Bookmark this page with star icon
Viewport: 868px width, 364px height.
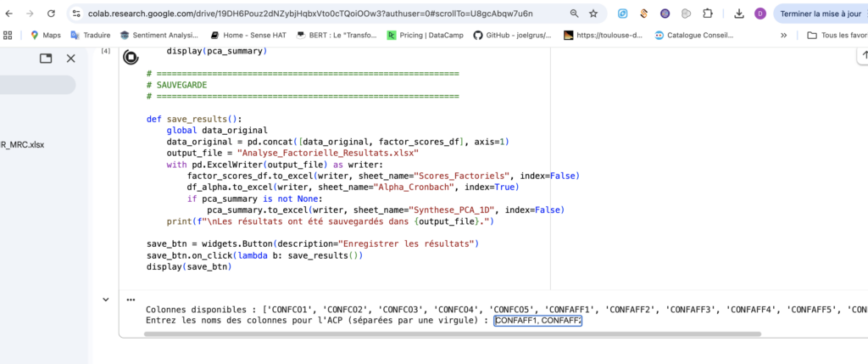point(593,14)
